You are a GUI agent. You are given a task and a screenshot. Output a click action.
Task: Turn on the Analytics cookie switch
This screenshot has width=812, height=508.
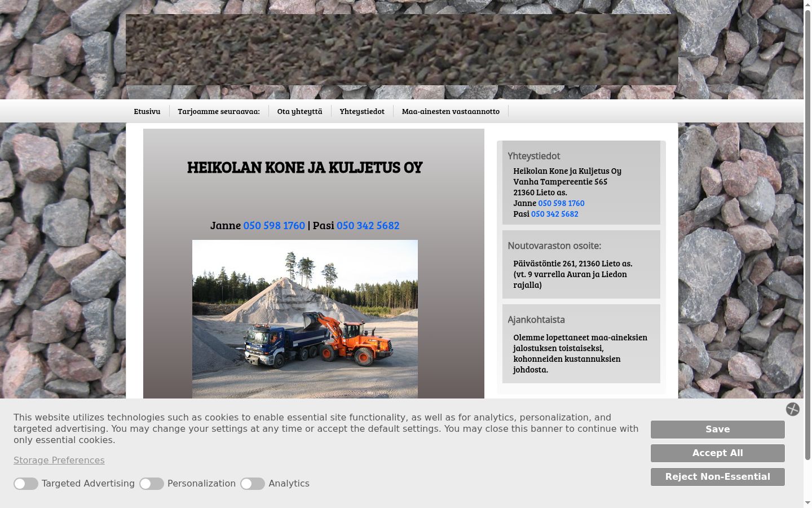[x=253, y=484]
